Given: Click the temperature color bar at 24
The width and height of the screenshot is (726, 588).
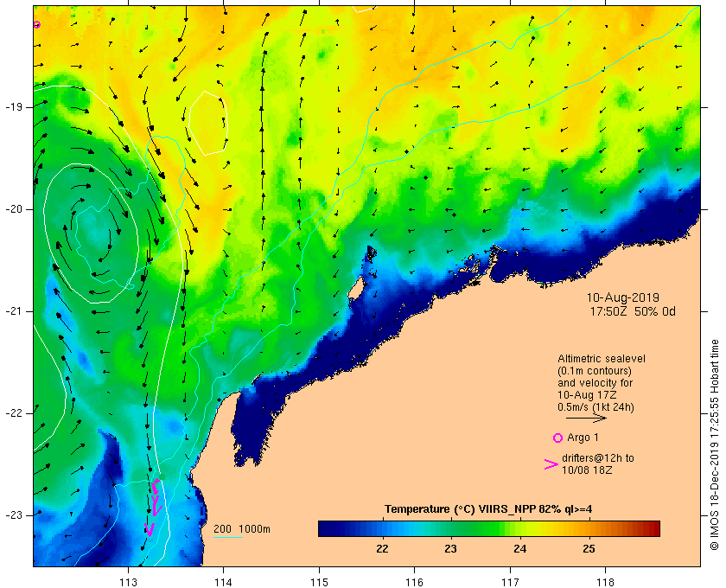Looking at the screenshot, I should [520, 528].
